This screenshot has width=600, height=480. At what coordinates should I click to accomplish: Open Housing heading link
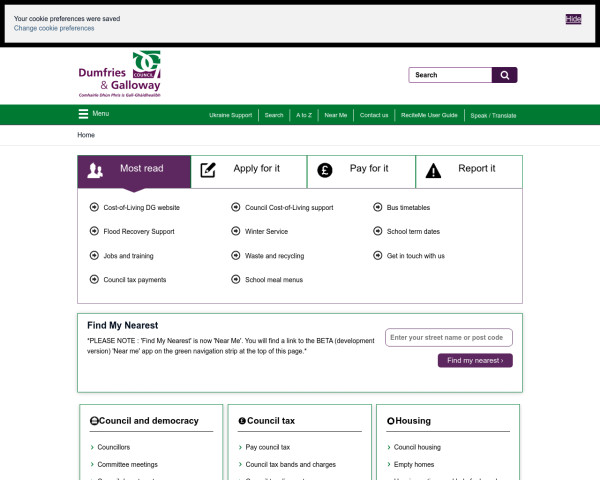[x=413, y=421]
